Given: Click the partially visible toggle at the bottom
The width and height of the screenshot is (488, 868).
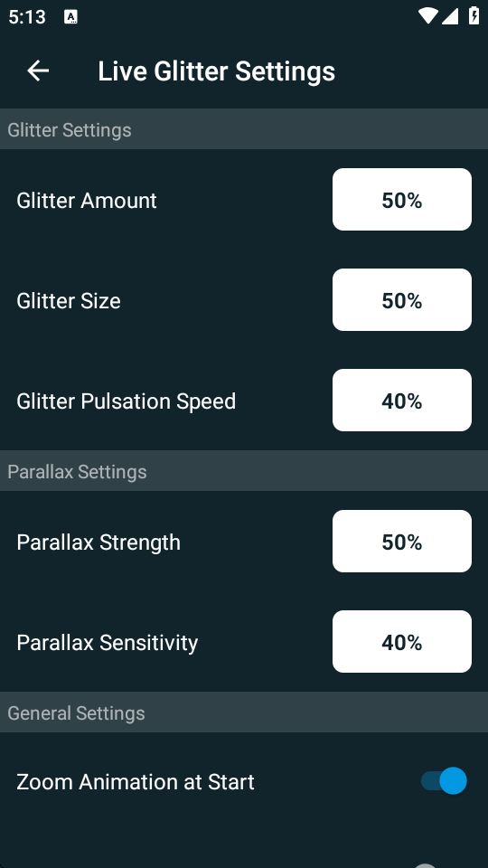Looking at the screenshot, I should pos(426,865).
